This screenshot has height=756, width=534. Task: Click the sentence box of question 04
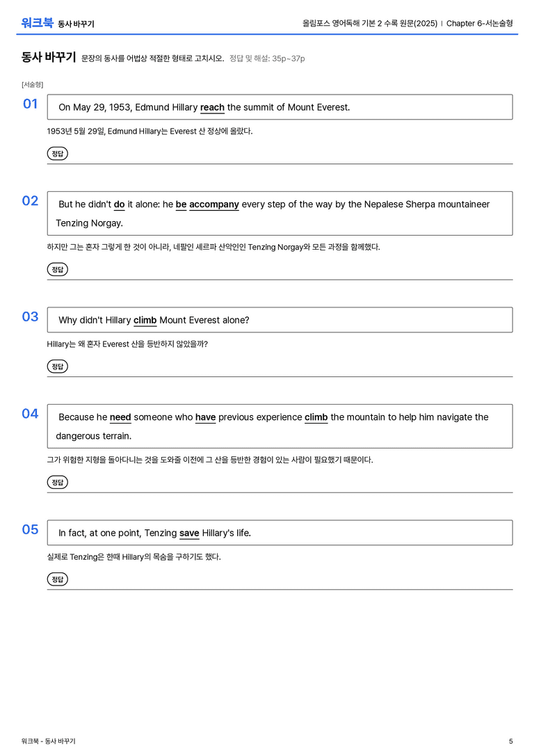[x=280, y=426]
